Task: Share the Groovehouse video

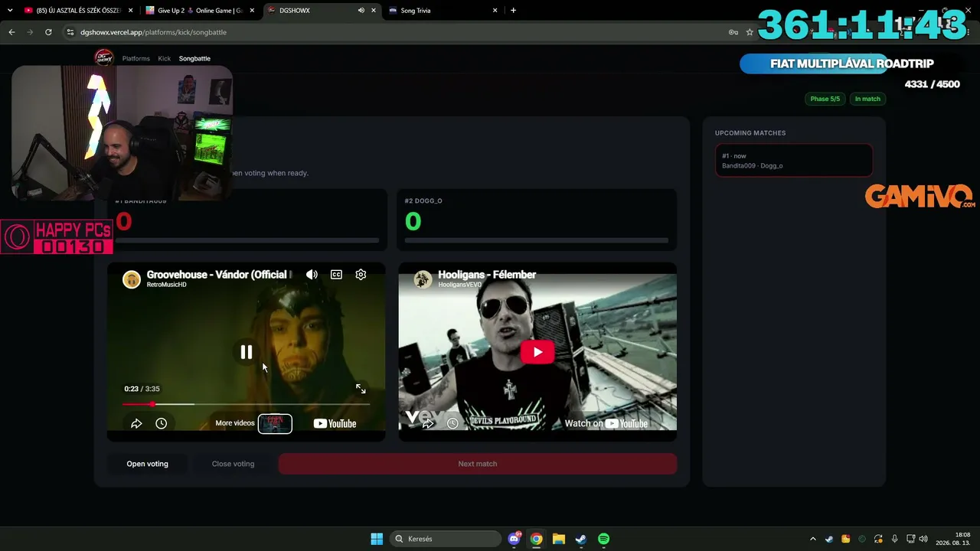Action: click(x=136, y=423)
